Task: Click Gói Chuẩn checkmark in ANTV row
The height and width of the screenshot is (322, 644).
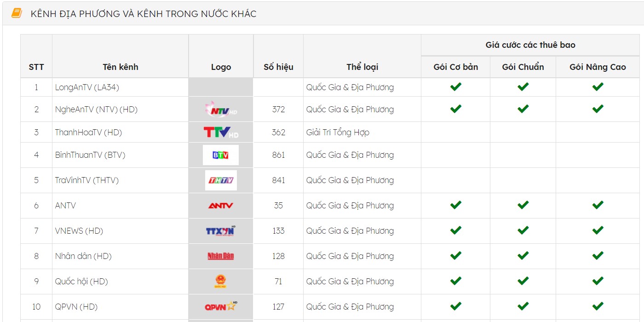Action: tap(523, 205)
